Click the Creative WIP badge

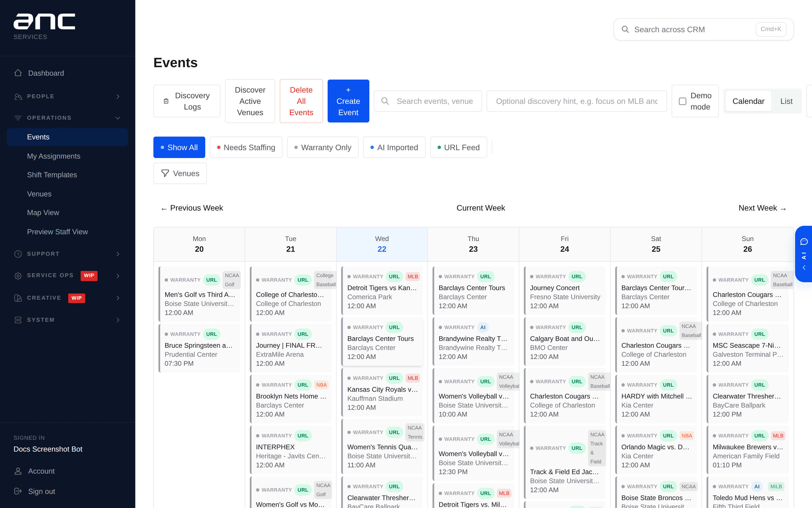click(x=76, y=298)
